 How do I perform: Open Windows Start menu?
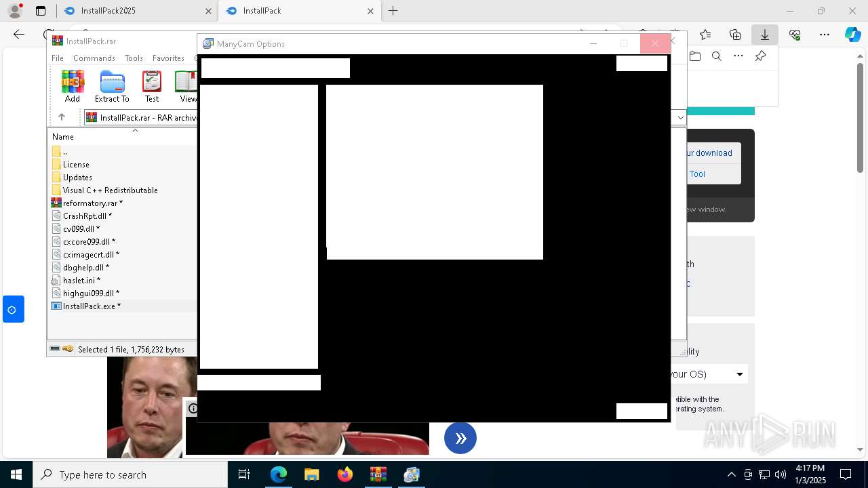[x=16, y=474]
